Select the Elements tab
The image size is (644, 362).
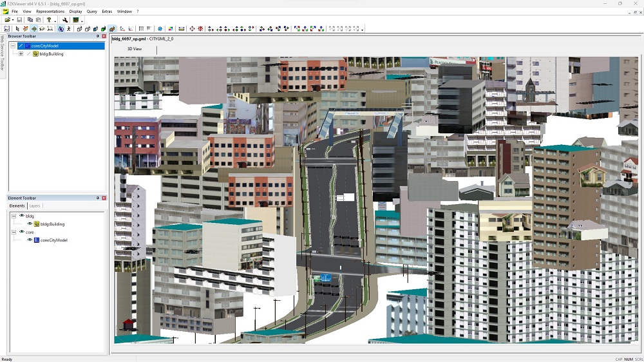point(17,206)
